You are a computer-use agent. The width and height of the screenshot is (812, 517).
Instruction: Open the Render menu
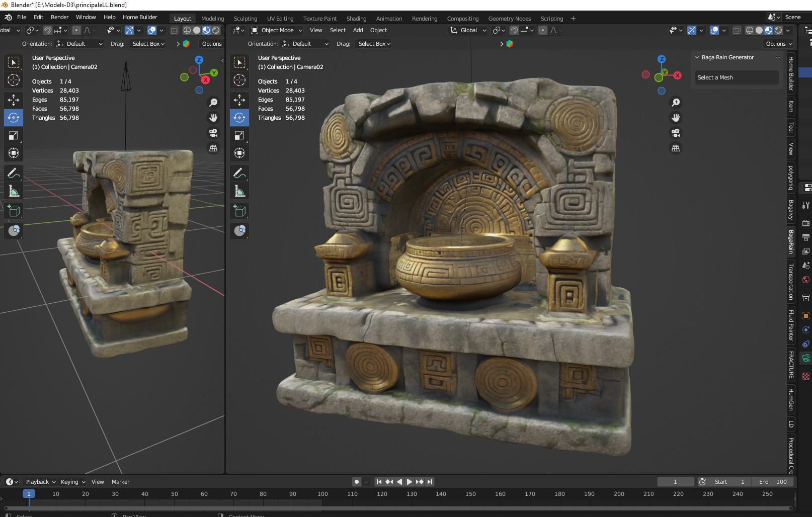click(59, 17)
